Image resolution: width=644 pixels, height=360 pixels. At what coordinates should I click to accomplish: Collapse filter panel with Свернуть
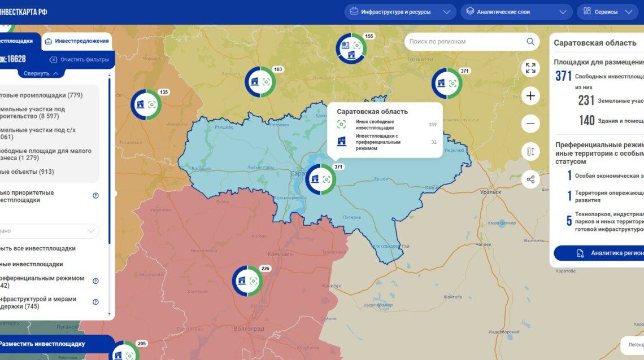(41, 73)
